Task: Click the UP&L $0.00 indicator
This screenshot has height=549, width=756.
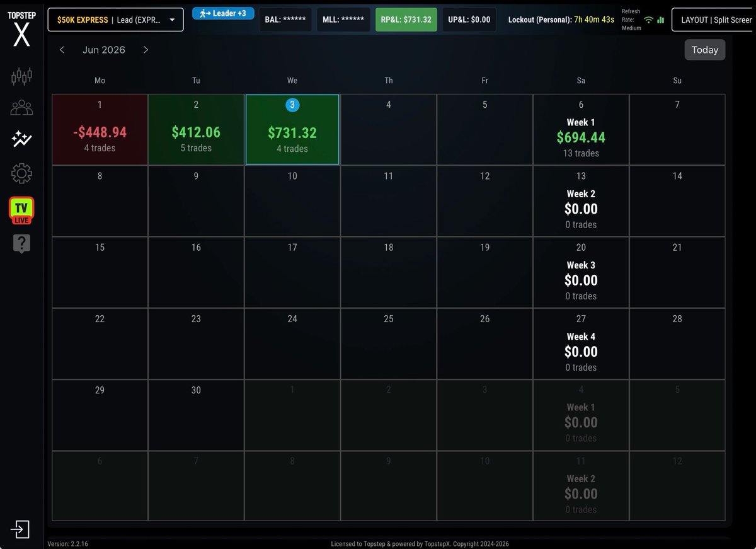Action: [x=469, y=20]
